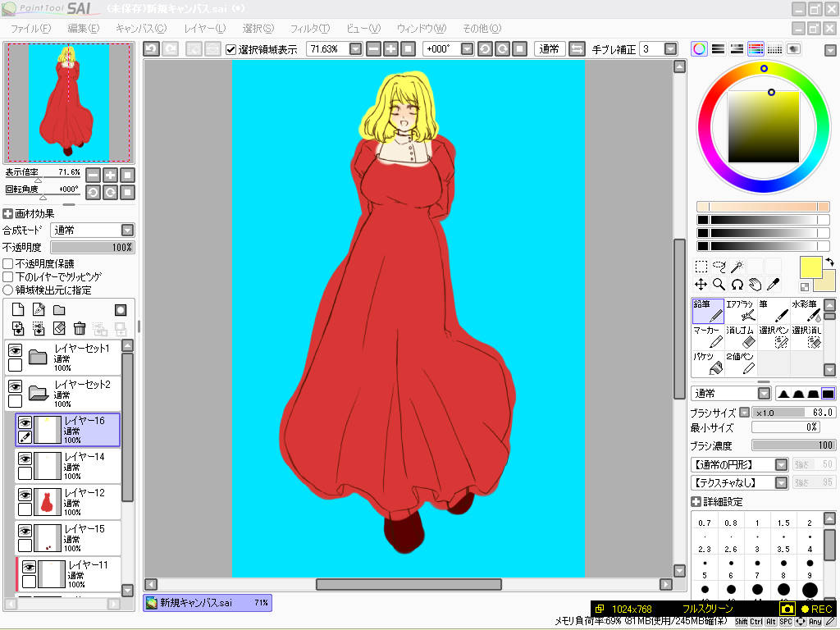Expand the 【通常の円形】 brush shape dropdown
840x630 pixels.
pos(781,465)
